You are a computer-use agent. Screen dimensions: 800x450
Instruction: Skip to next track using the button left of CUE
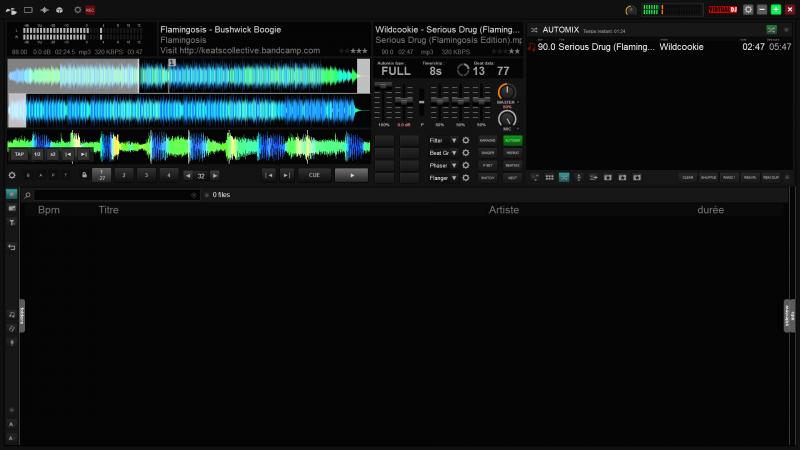[287, 175]
